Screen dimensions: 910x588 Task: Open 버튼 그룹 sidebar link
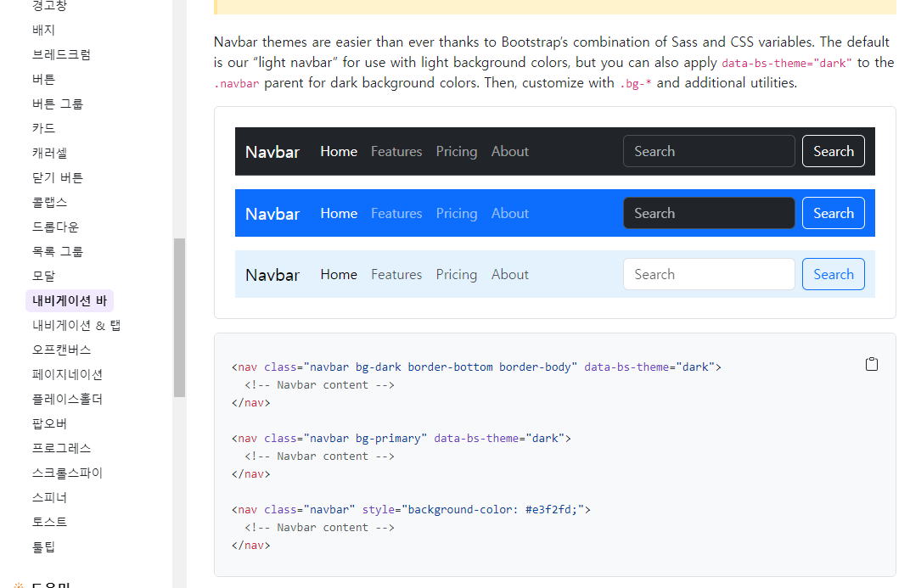pyautogui.click(x=58, y=104)
